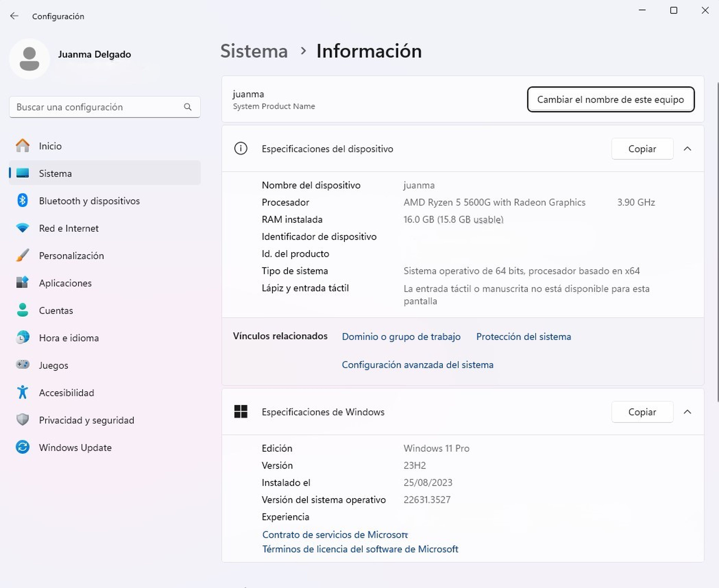719x588 pixels.
Task: Open the Aplicaciones section
Action: point(105,283)
